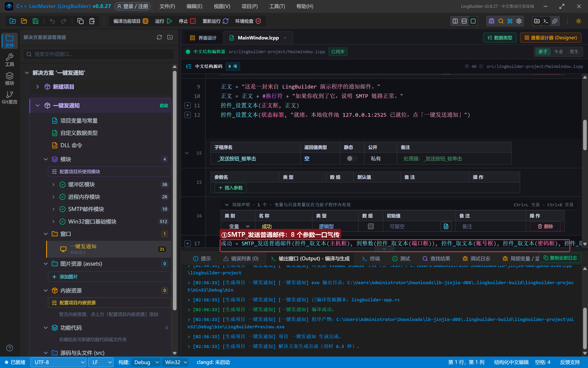Click the 搜索文件或窗口 search field
This screenshot has width=588, height=368.
pos(99,54)
